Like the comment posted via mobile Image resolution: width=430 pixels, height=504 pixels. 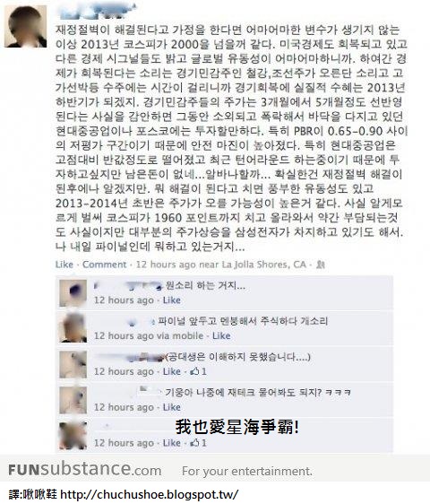[x=221, y=336]
